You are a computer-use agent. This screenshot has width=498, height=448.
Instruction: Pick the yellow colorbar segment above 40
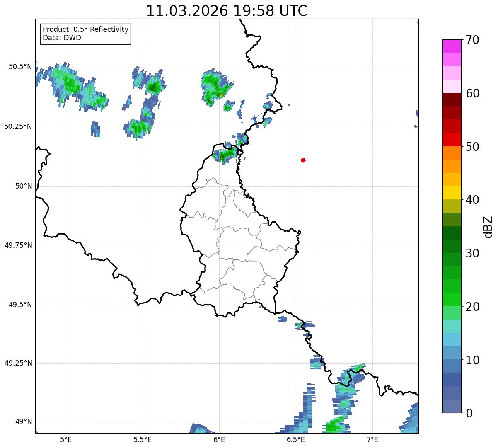(452, 193)
